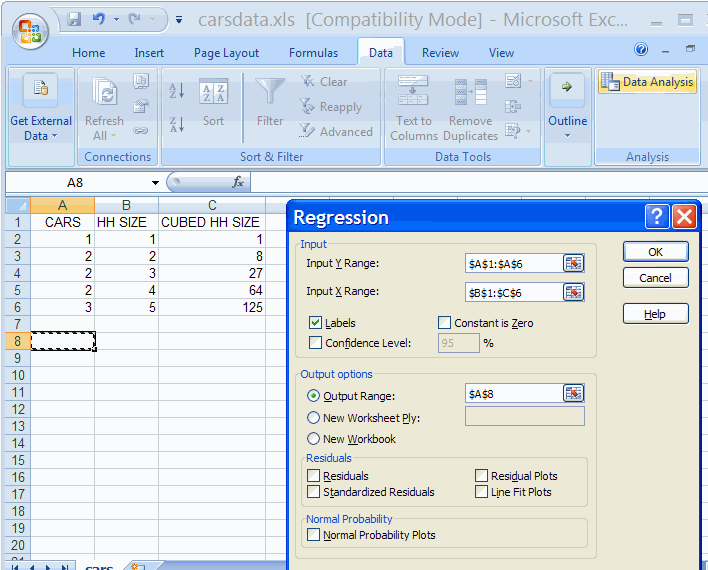Open the Name Box dropdown arrow
The image size is (708, 570).
click(155, 183)
